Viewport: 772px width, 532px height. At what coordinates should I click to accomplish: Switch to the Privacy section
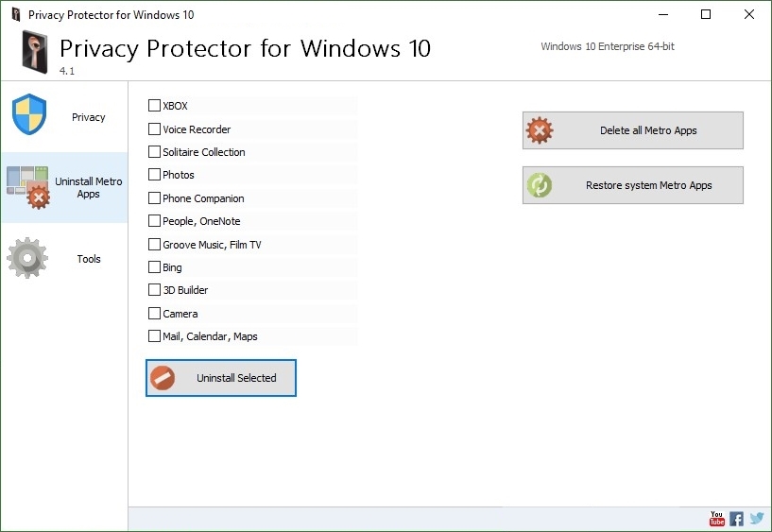coord(64,117)
